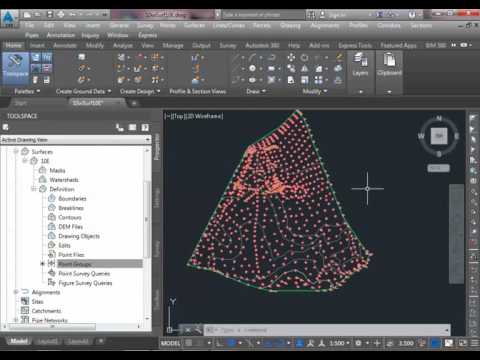Click the Save icon in quick access toolbar
The width and height of the screenshot is (480, 360).
[x=50, y=14]
